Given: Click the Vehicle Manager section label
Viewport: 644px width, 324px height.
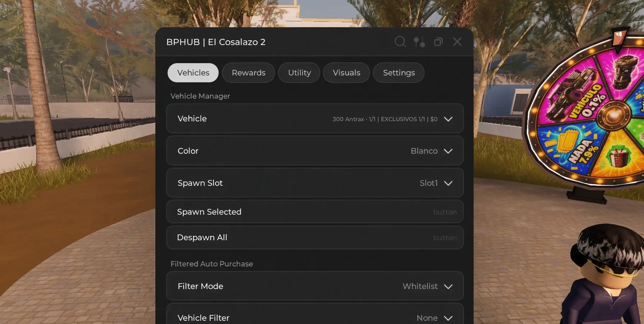Looking at the screenshot, I should [200, 96].
